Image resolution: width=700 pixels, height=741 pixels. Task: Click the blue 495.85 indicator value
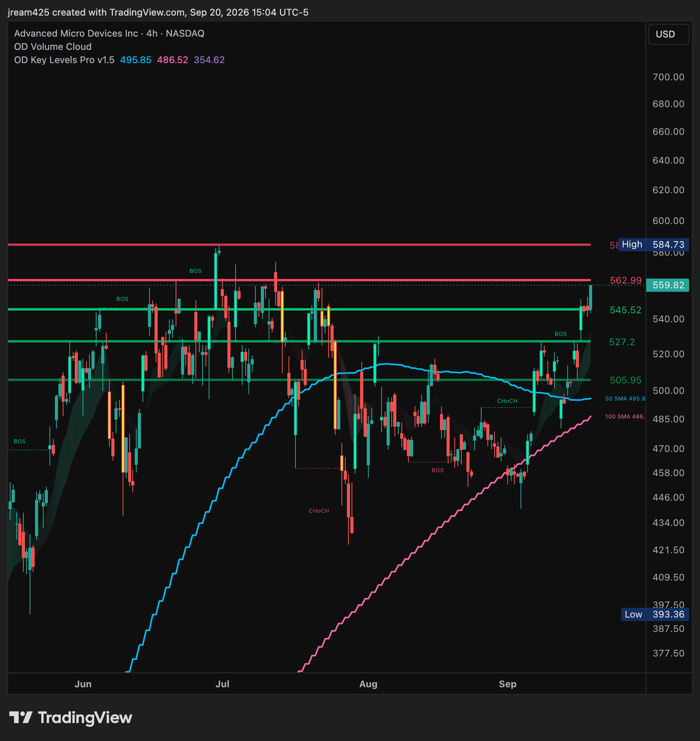pos(135,60)
